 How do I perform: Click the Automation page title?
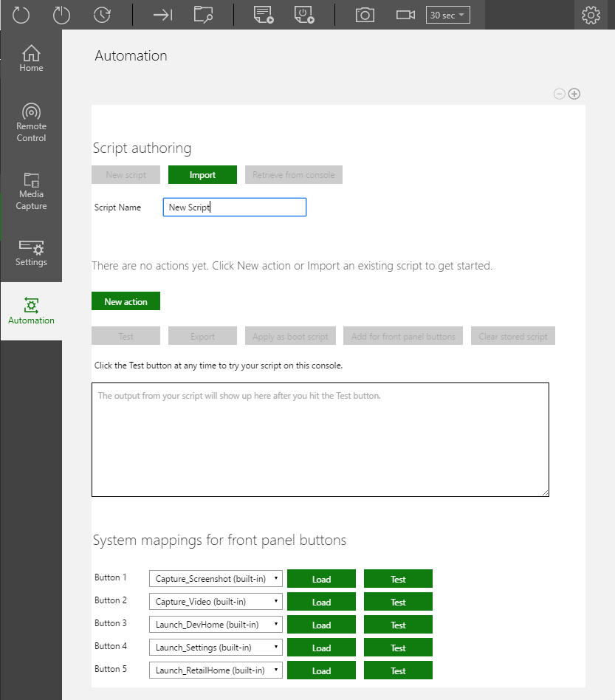131,56
